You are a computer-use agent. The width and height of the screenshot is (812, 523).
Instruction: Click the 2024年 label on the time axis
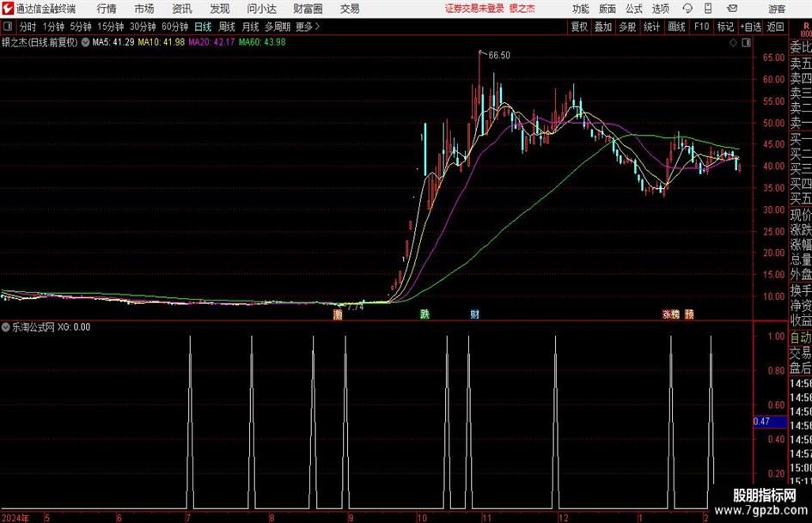tap(15, 518)
